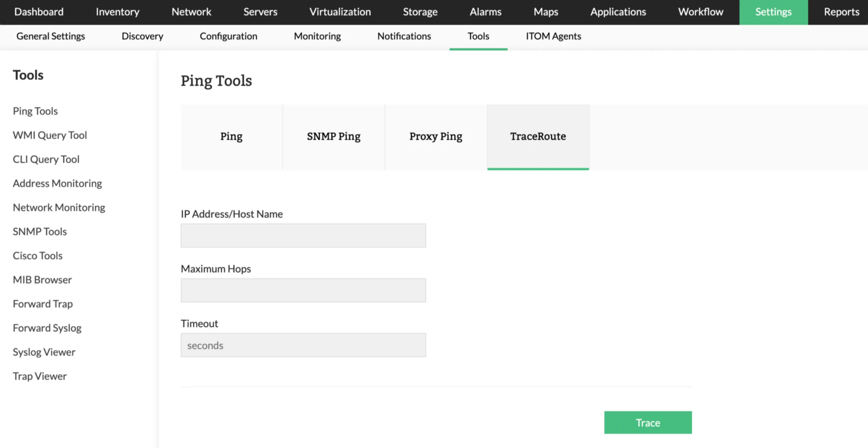Select the Proxy Ping tab
The image size is (868, 448).
[436, 137]
